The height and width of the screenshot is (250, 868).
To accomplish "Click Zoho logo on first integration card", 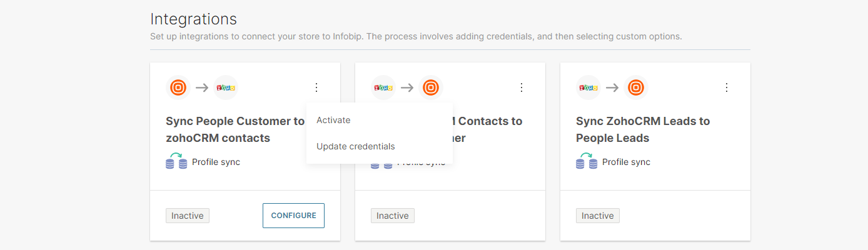I will tap(226, 87).
